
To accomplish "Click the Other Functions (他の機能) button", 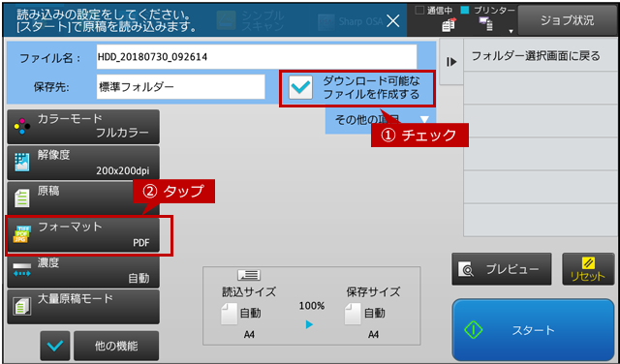I will click(x=116, y=346).
